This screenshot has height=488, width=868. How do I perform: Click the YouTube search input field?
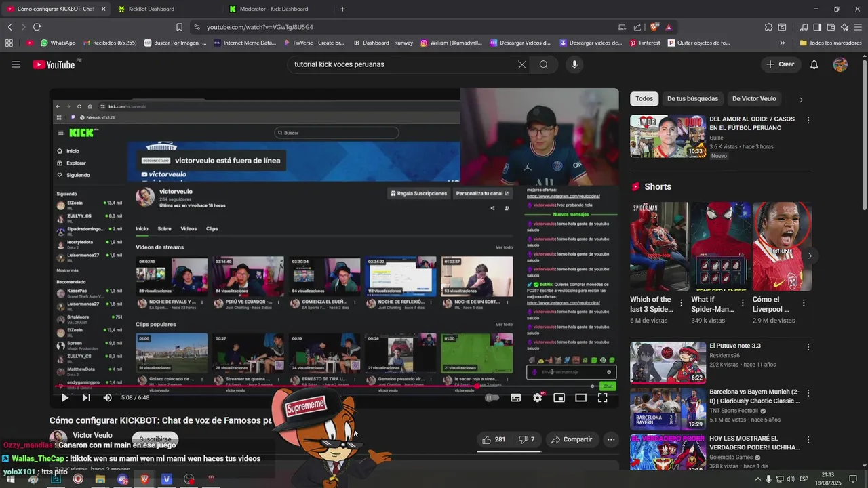403,64
